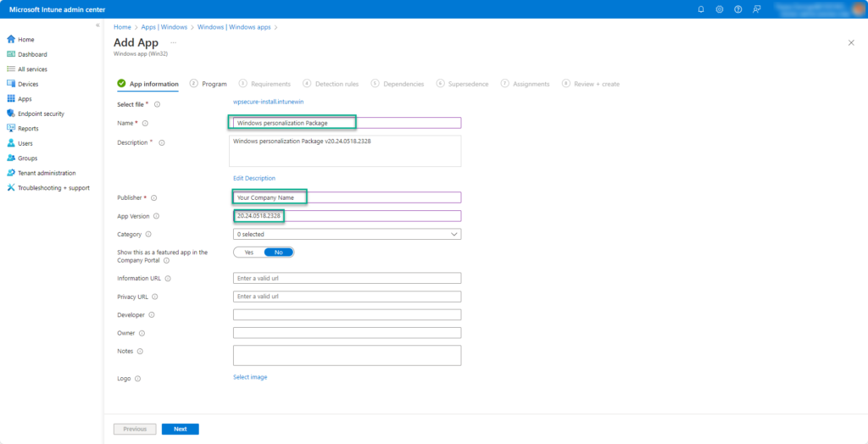Select the Detection rules step

[x=331, y=84]
